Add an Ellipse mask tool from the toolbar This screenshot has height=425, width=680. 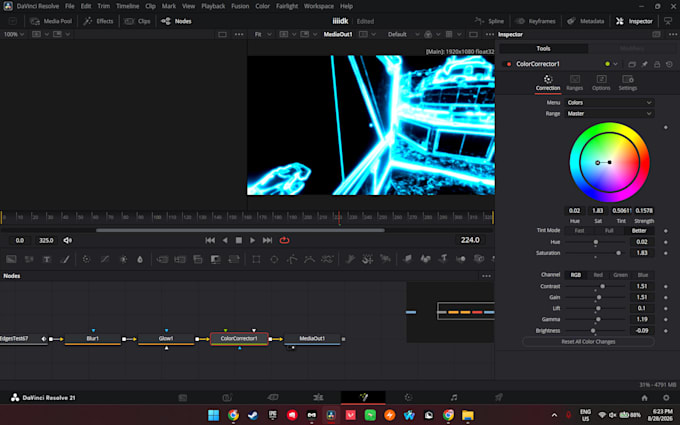point(274,259)
